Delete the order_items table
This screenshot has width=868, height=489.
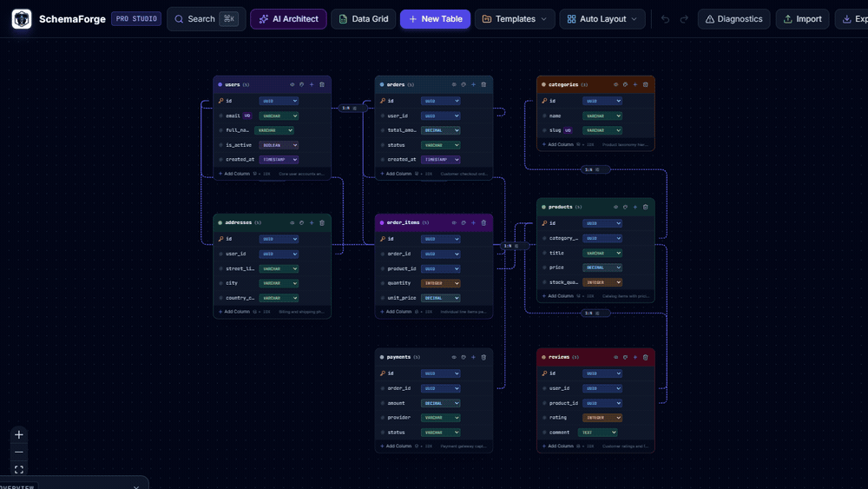click(483, 222)
